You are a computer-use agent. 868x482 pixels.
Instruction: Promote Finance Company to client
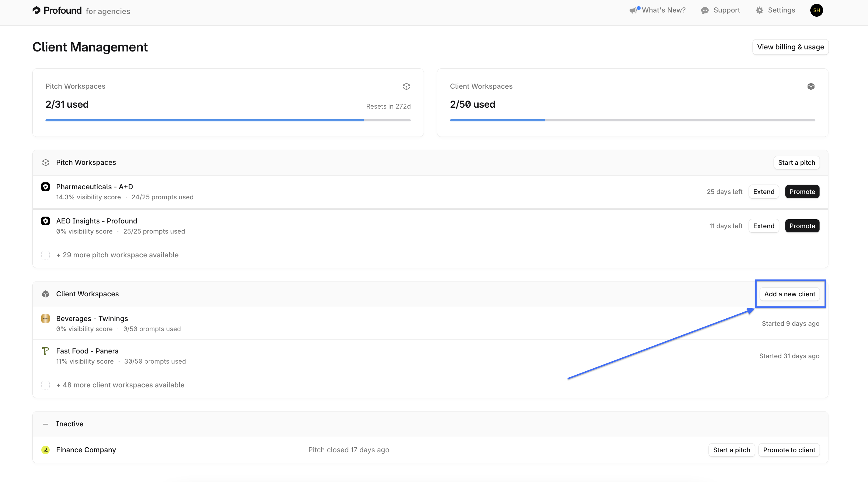(x=789, y=450)
